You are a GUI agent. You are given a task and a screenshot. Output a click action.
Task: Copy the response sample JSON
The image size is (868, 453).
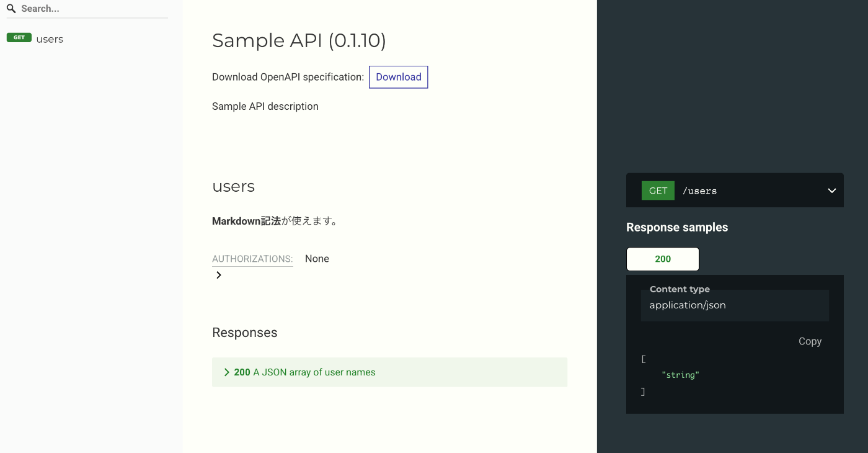[x=810, y=341]
